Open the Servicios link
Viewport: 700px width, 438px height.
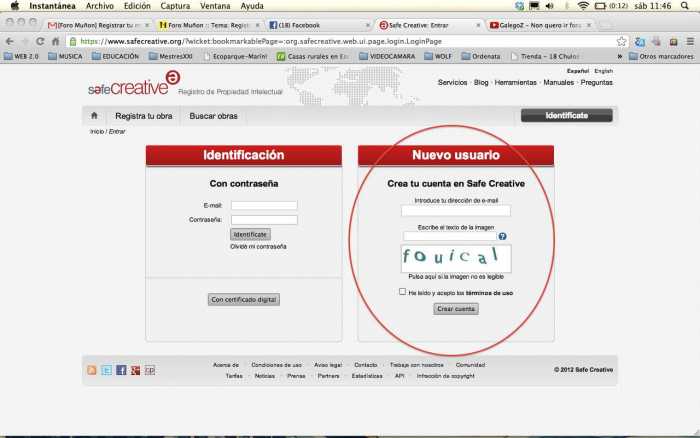pyautogui.click(x=452, y=83)
